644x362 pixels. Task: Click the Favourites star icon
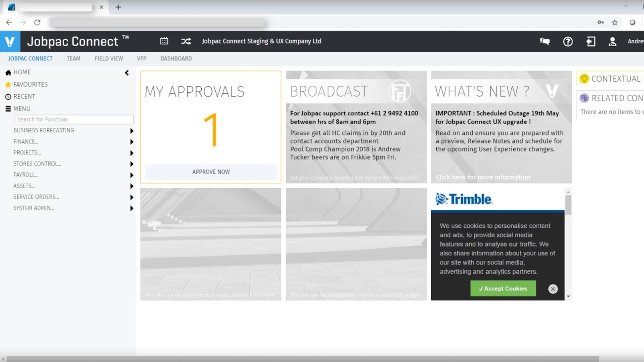(8, 84)
